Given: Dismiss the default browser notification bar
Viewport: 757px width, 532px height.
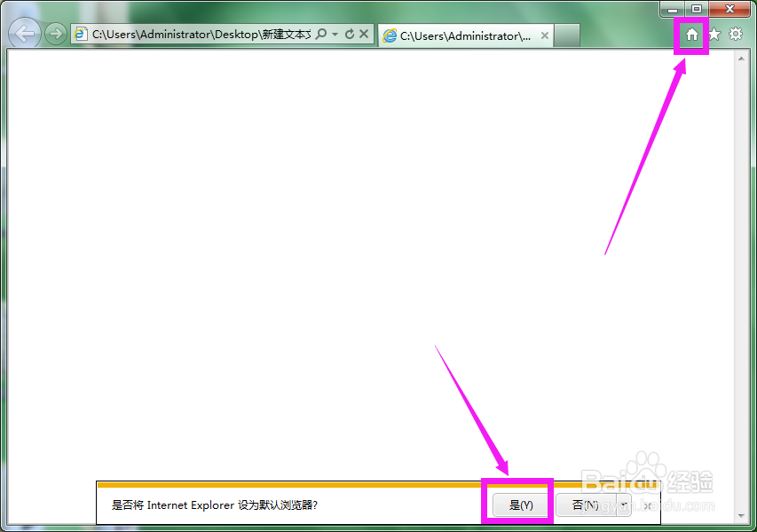Looking at the screenshot, I should point(648,505).
